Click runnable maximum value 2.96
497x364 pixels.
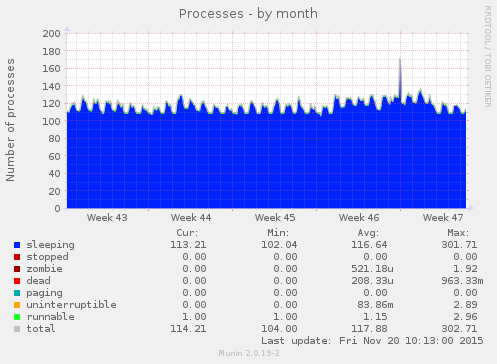tap(465, 317)
